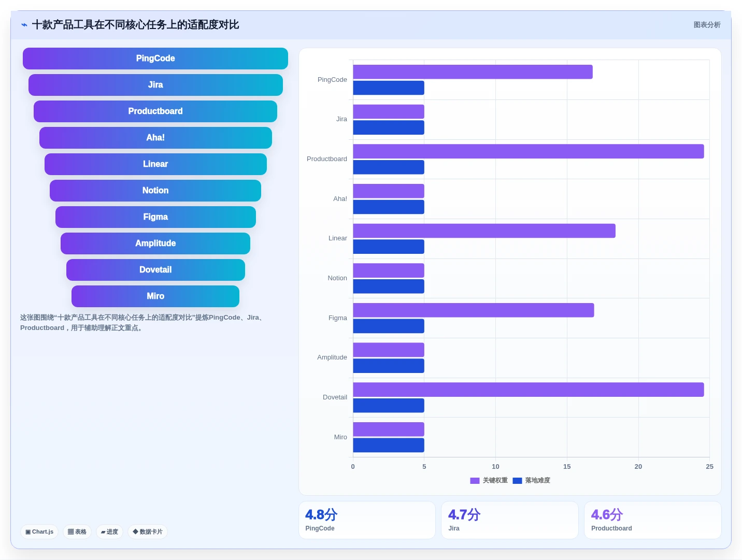742x560 pixels.
Task: Click the 图表分析 label in header
Action: coord(707,25)
